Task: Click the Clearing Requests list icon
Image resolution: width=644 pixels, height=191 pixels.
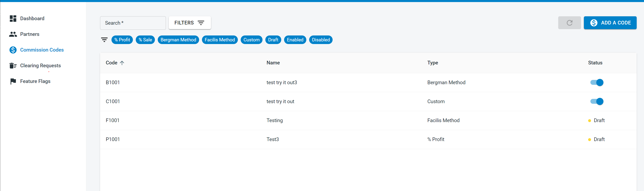Action: [13, 65]
